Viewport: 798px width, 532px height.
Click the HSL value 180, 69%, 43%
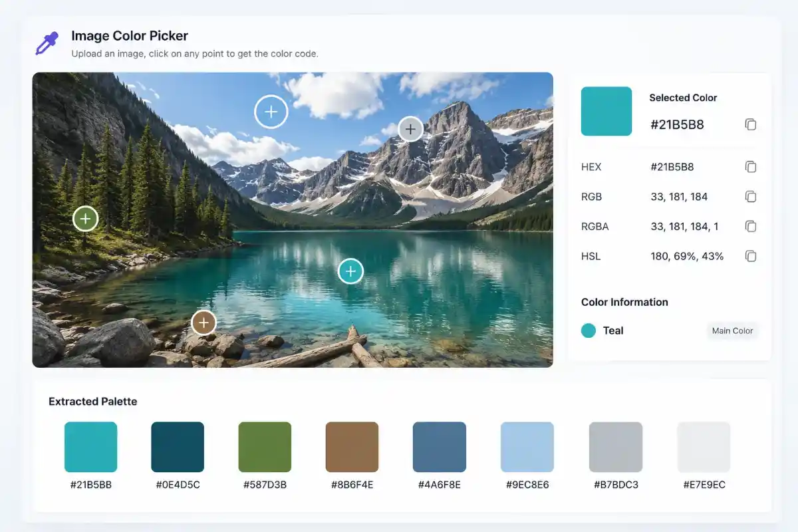[x=687, y=256]
